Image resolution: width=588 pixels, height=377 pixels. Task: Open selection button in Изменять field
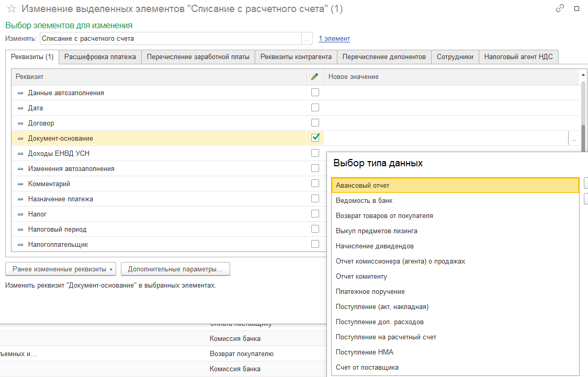coord(307,39)
